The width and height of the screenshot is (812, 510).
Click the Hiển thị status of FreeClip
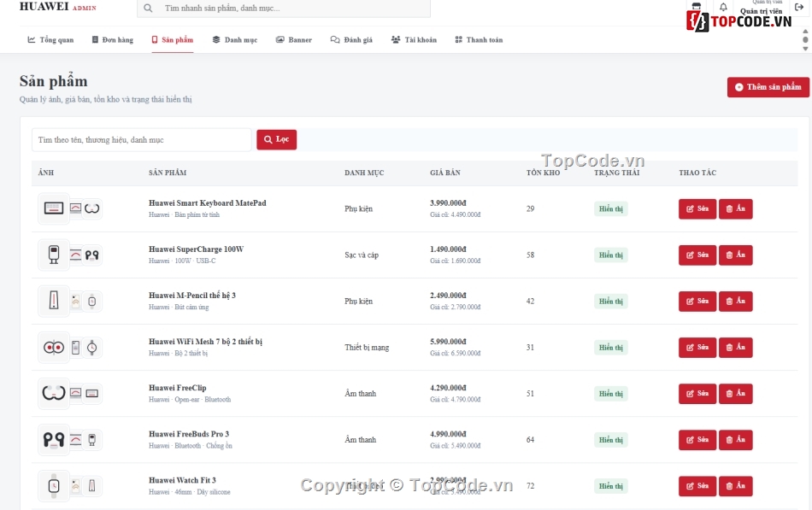611,394
